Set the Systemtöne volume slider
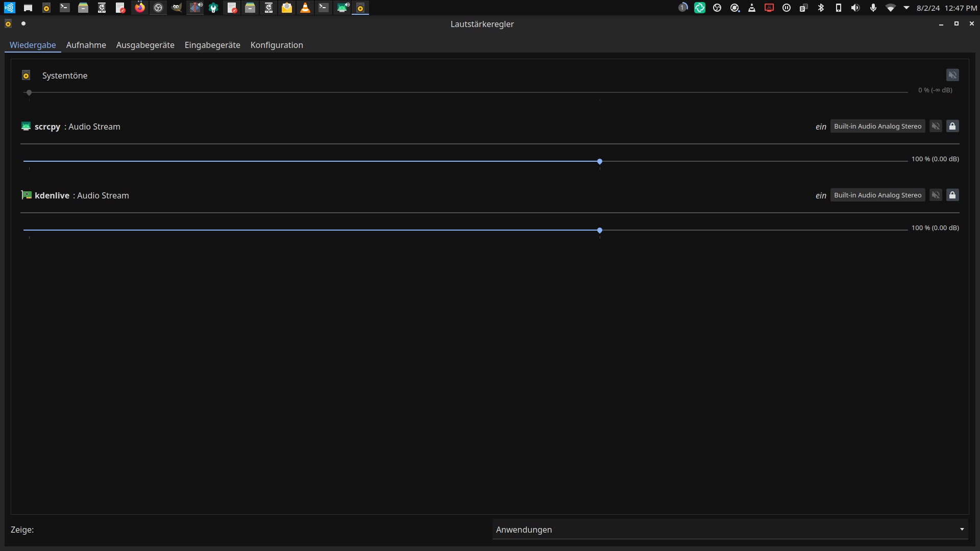980x551 pixels. (x=465, y=92)
